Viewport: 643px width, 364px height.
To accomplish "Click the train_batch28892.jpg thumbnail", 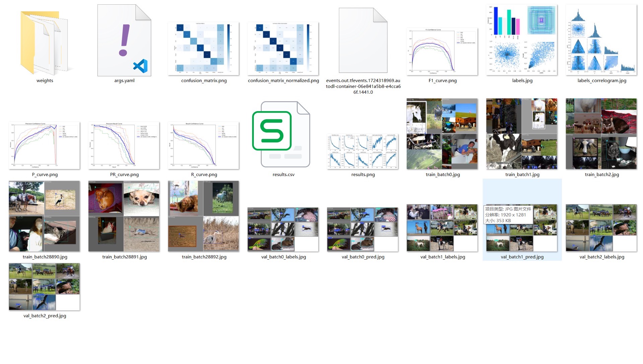I will coord(204,216).
